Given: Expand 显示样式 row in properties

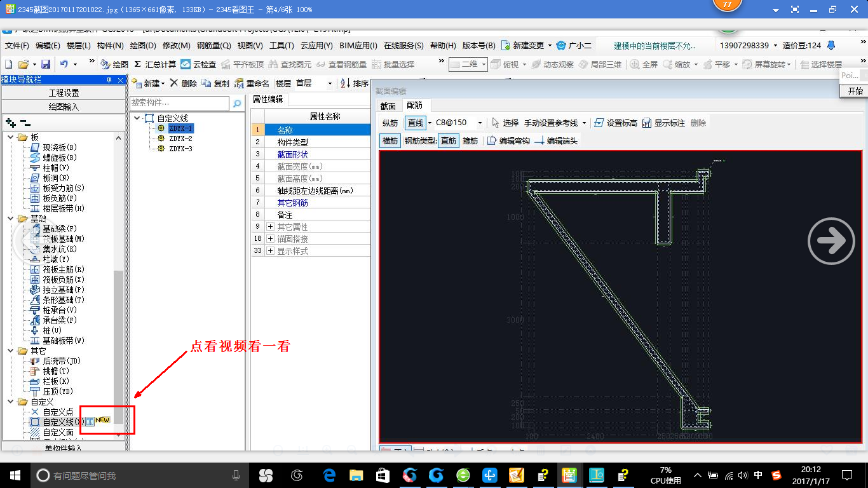Looking at the screenshot, I should [x=270, y=251].
